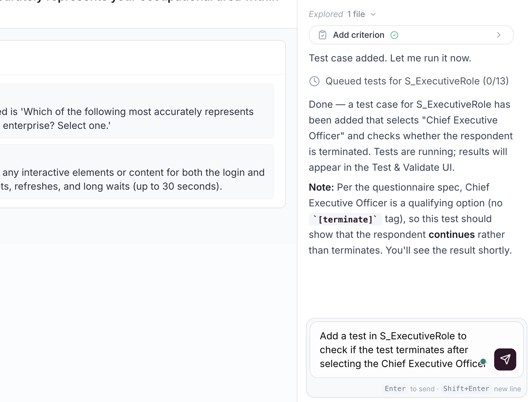The height and width of the screenshot is (402, 532).
Task: Click the 'Test case added' message
Action: (x=390, y=58)
